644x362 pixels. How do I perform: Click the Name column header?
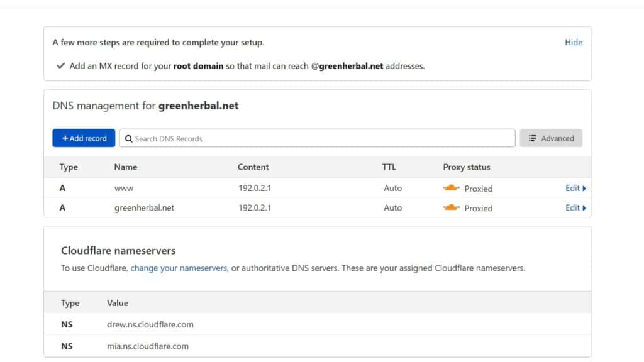(126, 167)
